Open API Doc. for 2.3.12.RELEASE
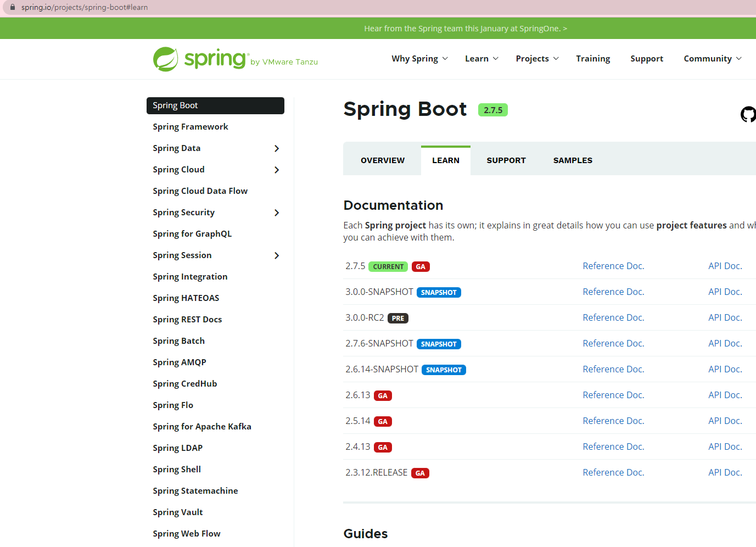This screenshot has width=756, height=547. (725, 472)
